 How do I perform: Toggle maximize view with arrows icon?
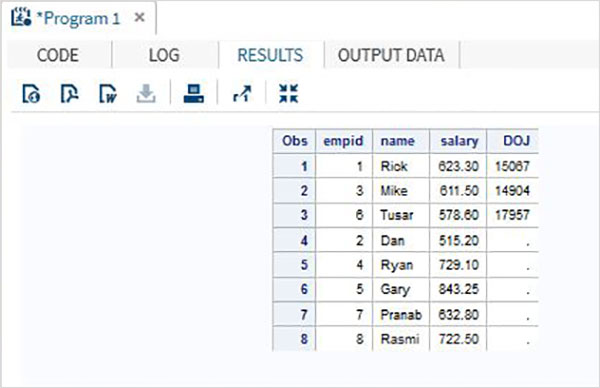pyautogui.click(x=289, y=94)
